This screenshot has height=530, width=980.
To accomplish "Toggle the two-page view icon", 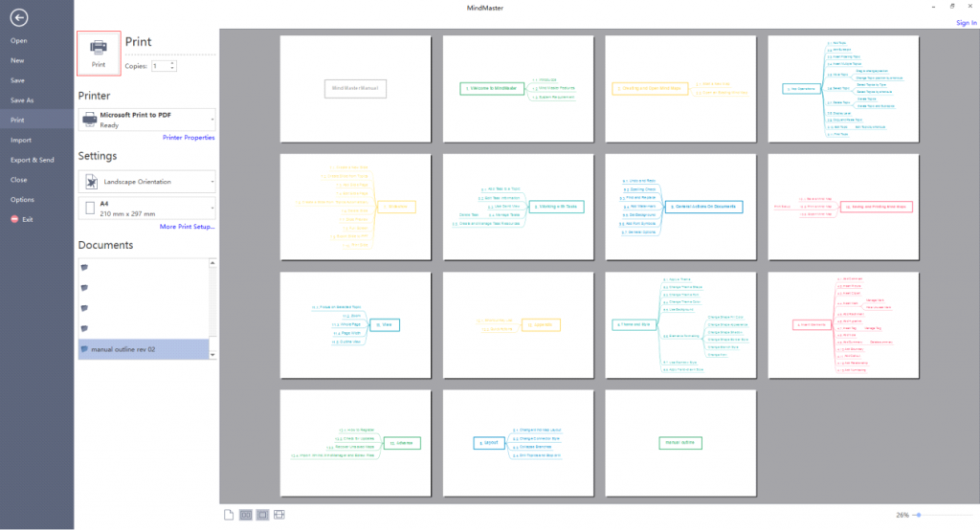I will (x=246, y=515).
